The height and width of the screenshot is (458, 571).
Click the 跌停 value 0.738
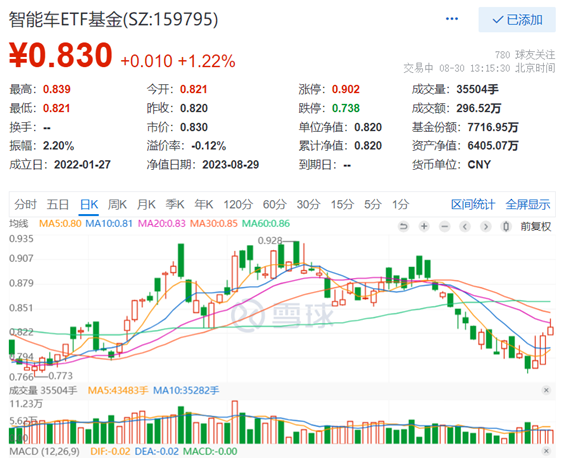(346, 108)
